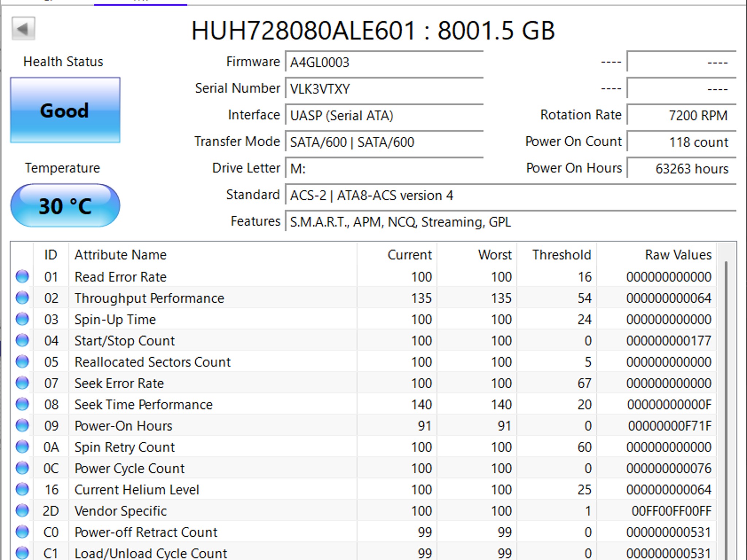
Task: Click raw value 00FF00FF00FF for Vendor Specific
Action: click(671, 511)
